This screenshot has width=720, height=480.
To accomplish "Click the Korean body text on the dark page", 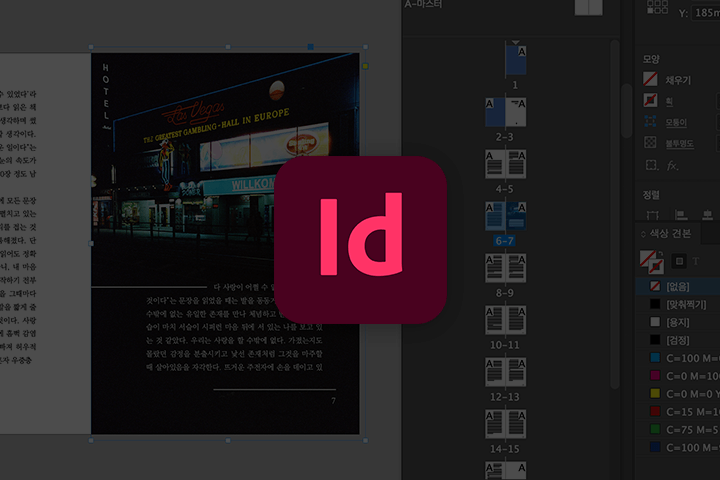I will pyautogui.click(x=235, y=327).
